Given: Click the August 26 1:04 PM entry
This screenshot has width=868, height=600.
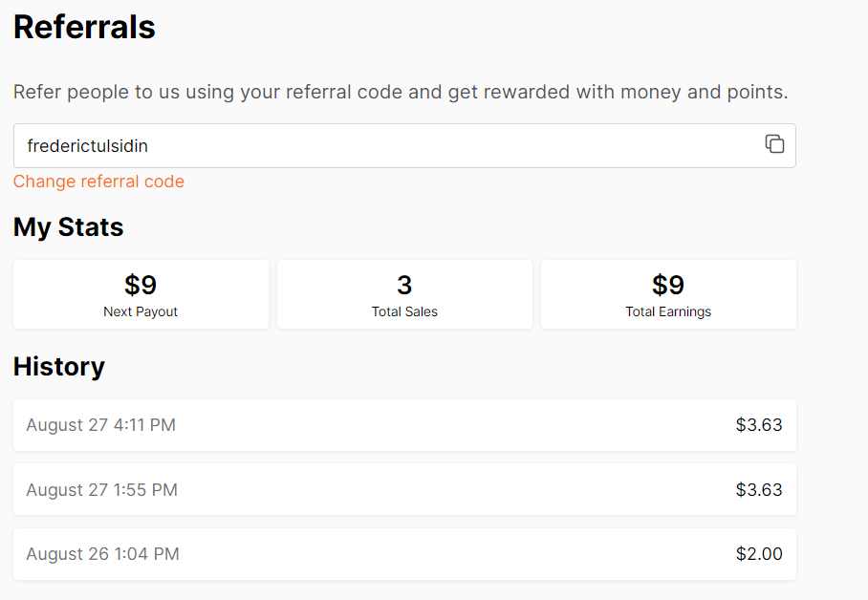Looking at the screenshot, I should 404,554.
